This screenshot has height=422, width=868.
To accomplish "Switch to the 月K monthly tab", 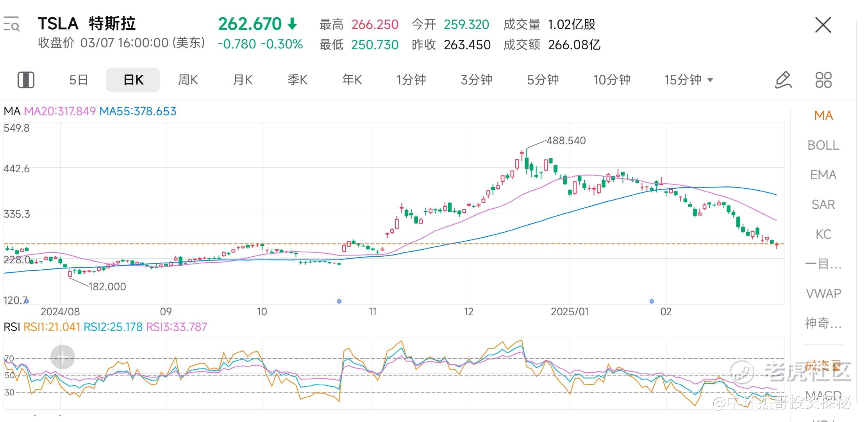I will [243, 80].
